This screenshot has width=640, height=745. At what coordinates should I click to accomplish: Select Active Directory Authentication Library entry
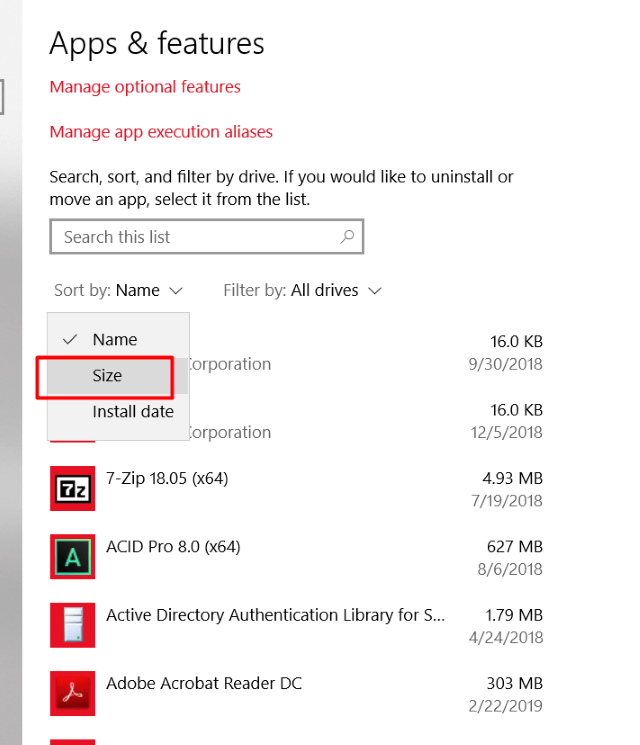(296, 625)
